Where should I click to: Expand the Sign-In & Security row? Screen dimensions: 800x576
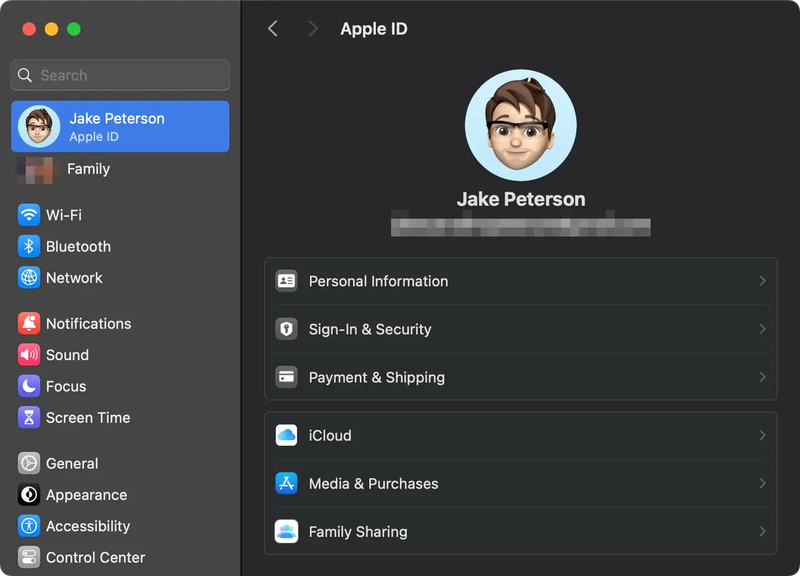(520, 329)
